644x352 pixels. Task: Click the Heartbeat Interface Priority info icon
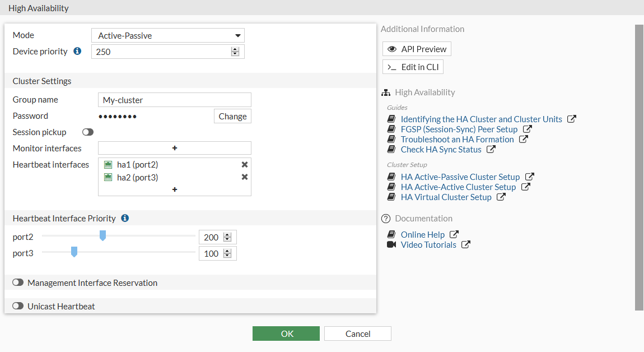tap(125, 218)
